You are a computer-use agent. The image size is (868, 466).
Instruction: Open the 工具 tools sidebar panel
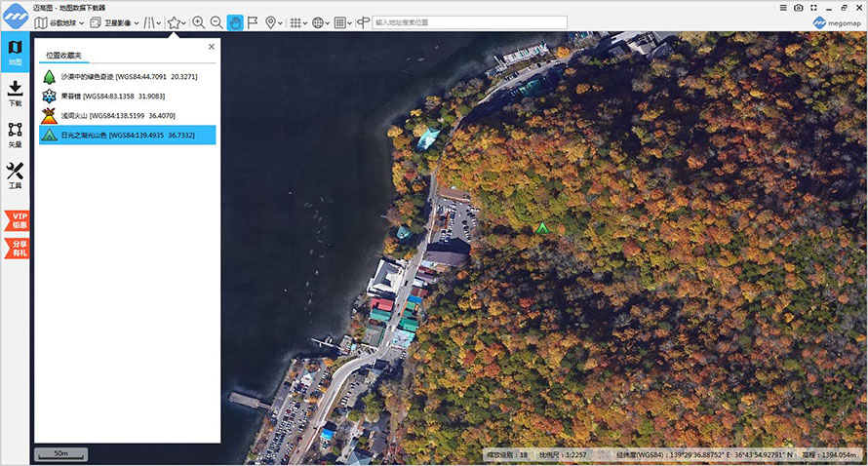(15, 175)
